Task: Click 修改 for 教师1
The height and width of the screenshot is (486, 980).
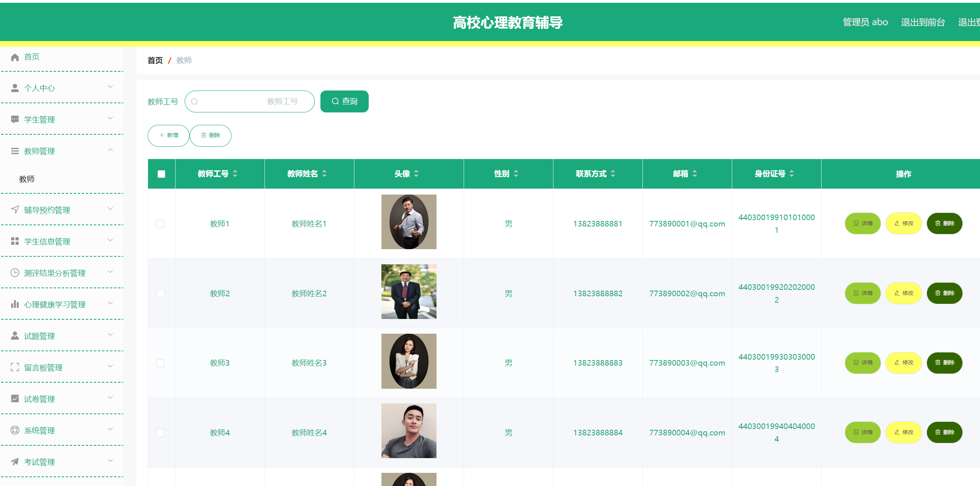Action: [904, 223]
